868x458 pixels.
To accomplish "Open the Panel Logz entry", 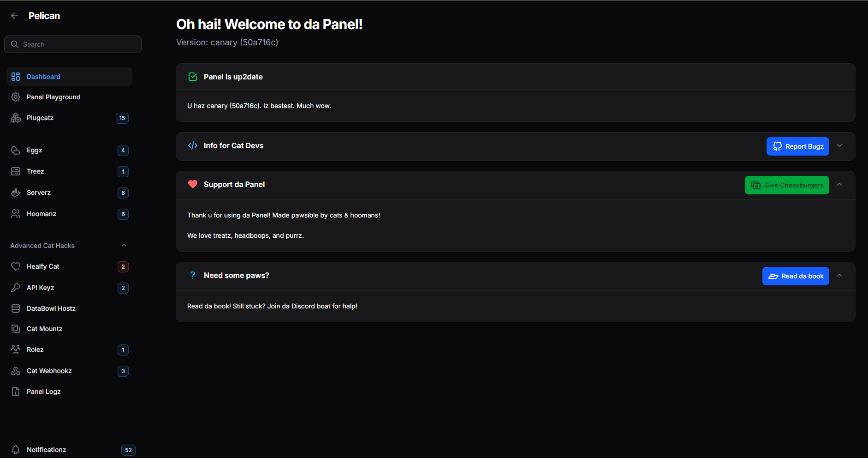I will click(70, 392).
